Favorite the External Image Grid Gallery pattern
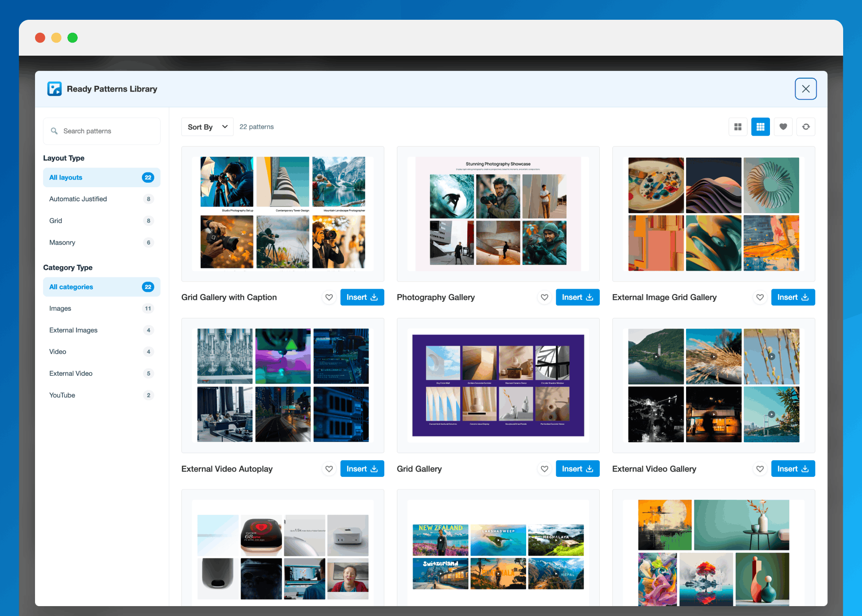 760,297
